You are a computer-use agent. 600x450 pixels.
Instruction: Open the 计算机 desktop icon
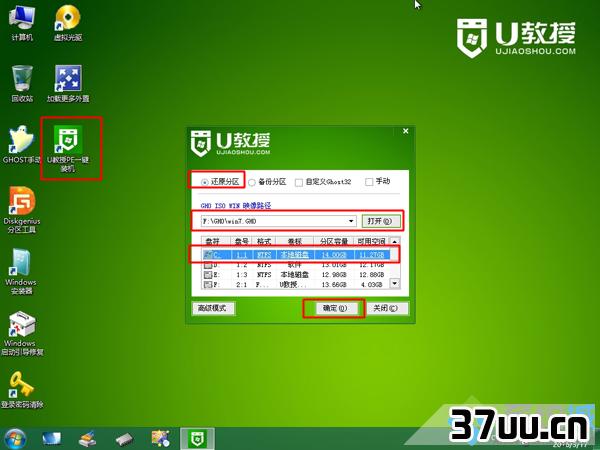(x=22, y=23)
